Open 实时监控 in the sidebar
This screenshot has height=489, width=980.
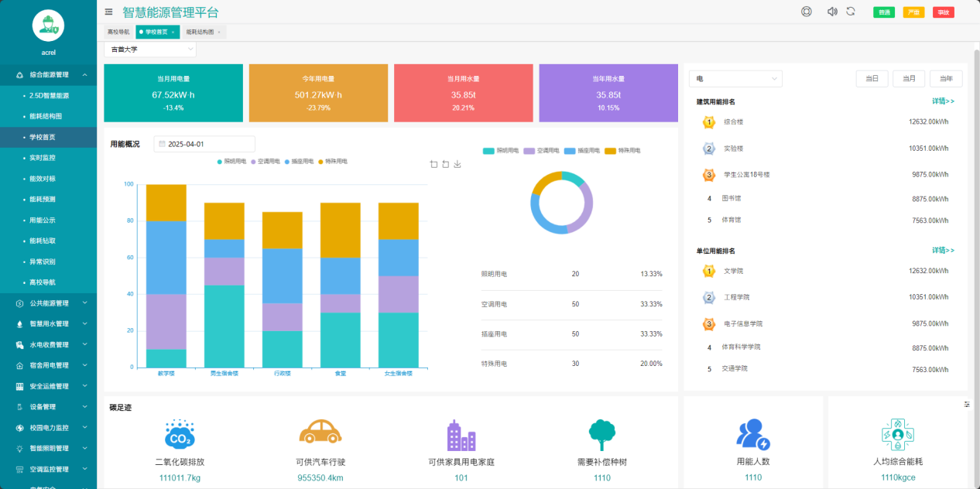tap(43, 158)
